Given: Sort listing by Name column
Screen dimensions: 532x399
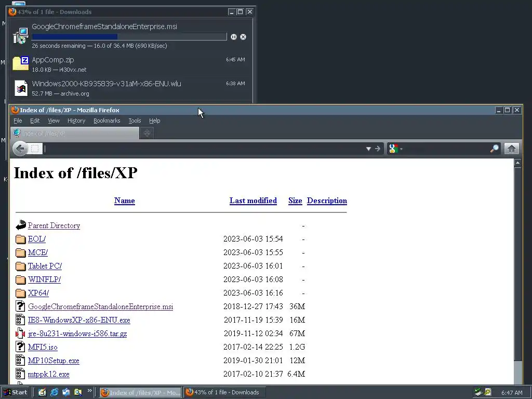Looking at the screenshot, I should pyautogui.click(x=125, y=201).
